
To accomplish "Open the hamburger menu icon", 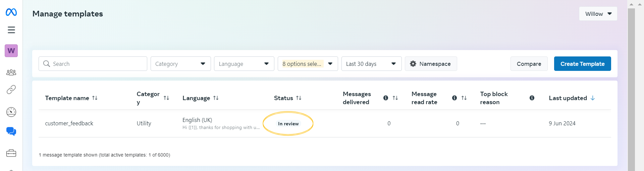I will (x=11, y=30).
